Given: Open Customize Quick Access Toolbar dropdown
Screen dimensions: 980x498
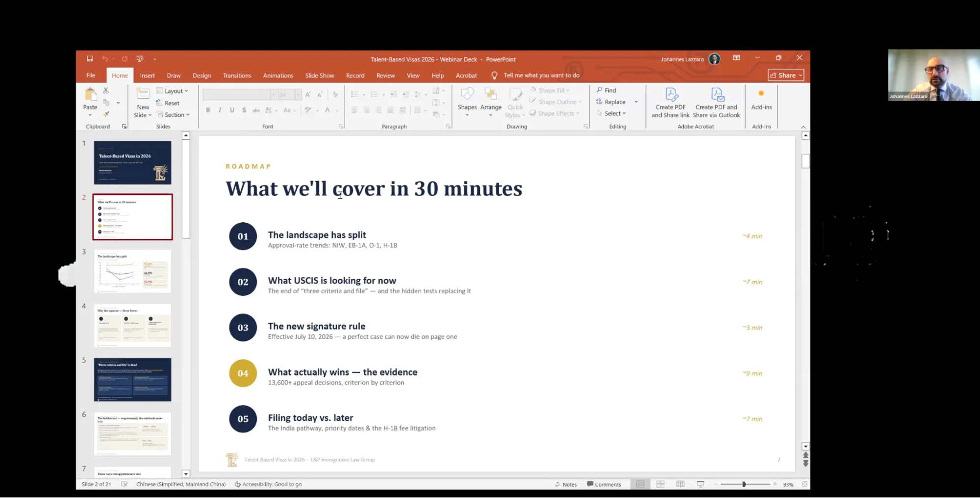Looking at the screenshot, I should [154, 59].
